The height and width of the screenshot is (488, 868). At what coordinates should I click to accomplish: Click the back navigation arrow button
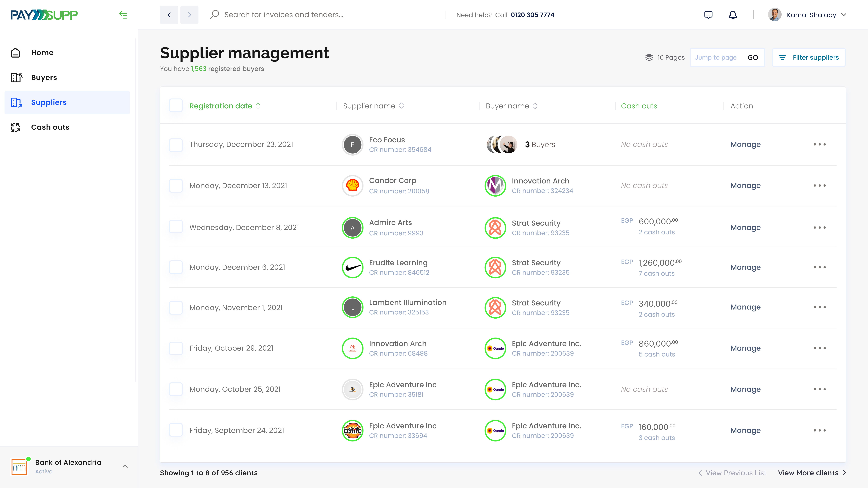point(169,15)
